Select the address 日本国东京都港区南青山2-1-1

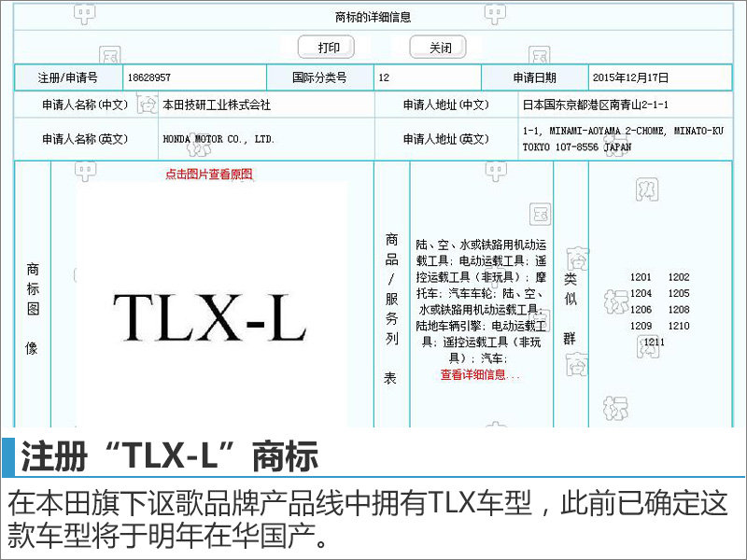(596, 105)
